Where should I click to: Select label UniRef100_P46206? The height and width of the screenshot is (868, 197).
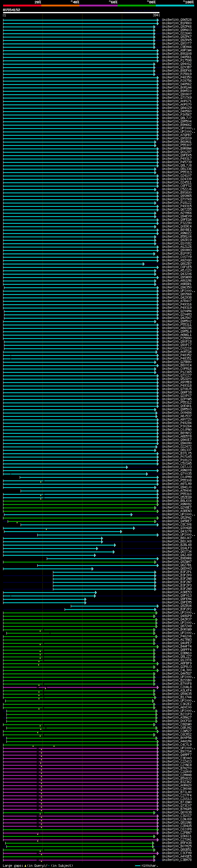pos(177,636)
